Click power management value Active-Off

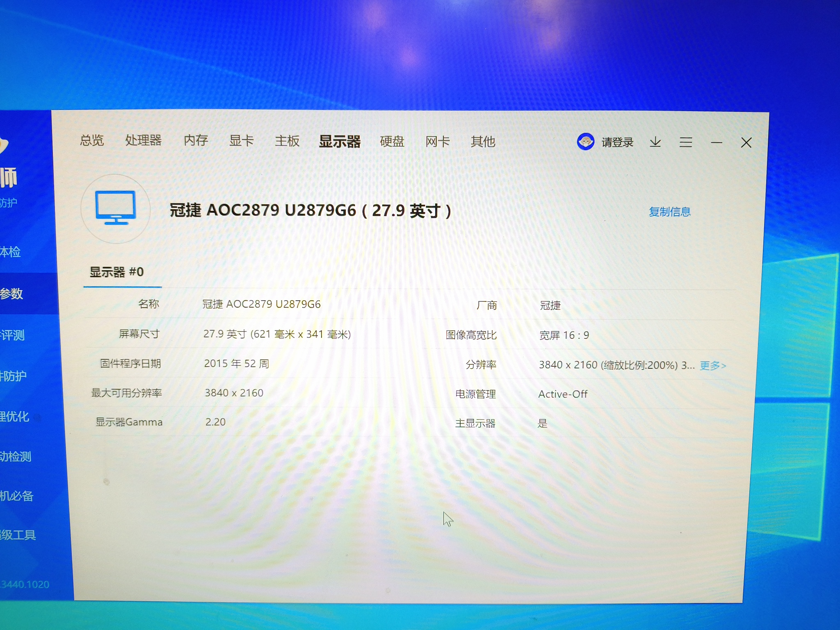click(563, 394)
